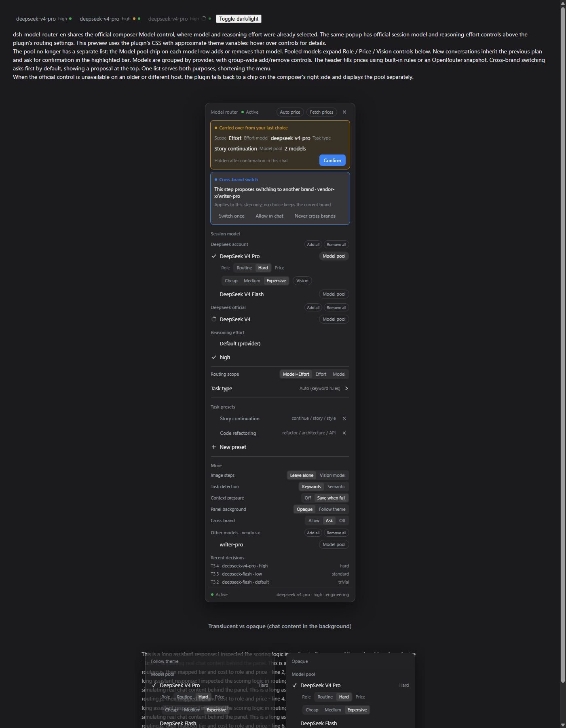Open first deepseek-v4-pro composer chip
Viewport: 566px width, 728px height.
pos(44,19)
